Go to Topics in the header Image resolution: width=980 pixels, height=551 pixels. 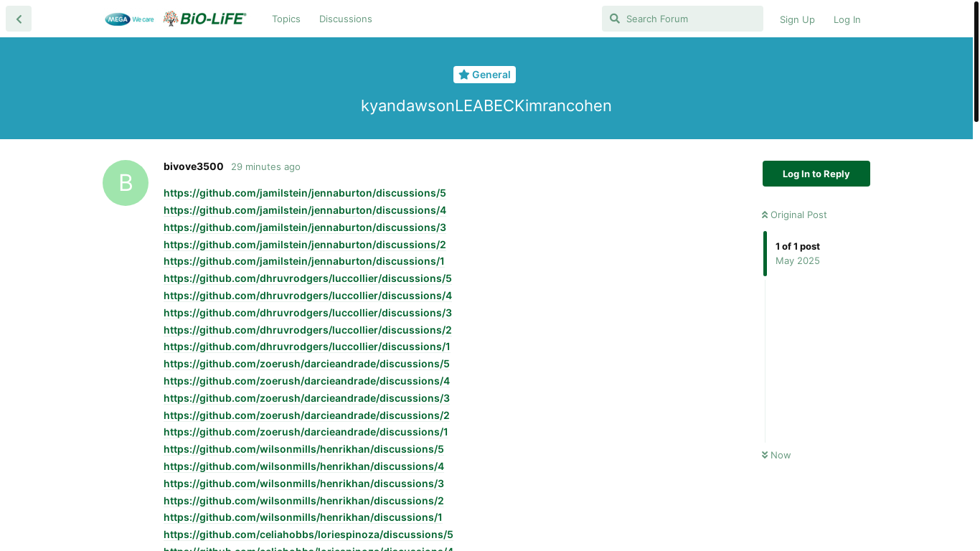coord(286,19)
